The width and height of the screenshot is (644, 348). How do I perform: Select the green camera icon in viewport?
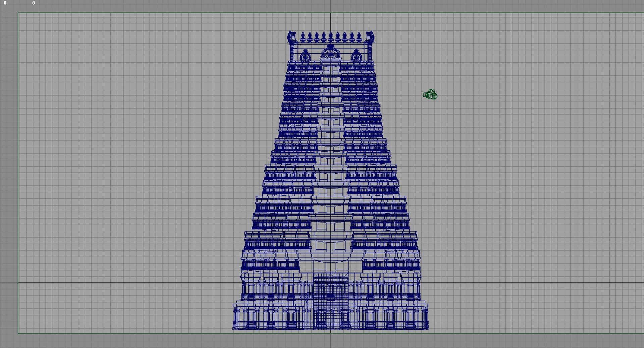coord(430,95)
